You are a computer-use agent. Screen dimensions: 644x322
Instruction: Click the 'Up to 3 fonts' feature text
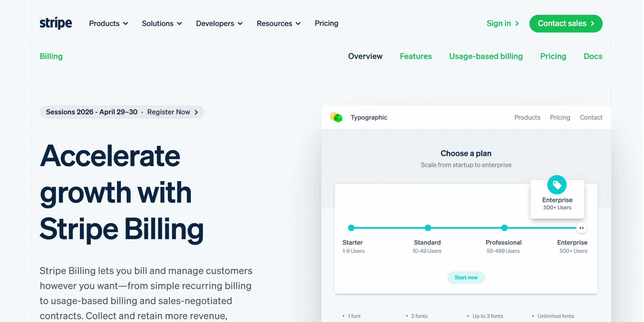(488, 316)
